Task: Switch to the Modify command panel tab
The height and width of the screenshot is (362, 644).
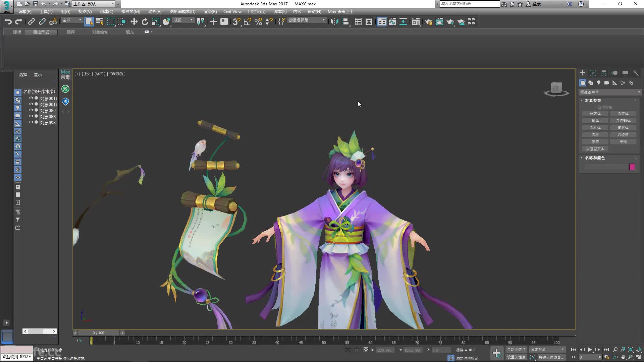Action: coord(593,73)
